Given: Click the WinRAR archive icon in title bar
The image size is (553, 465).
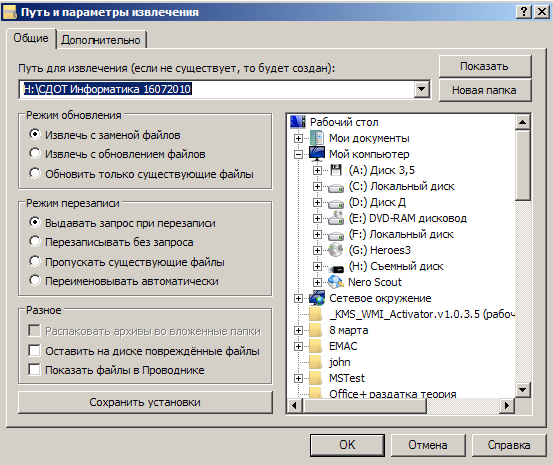Looking at the screenshot, I should pos(10,12).
